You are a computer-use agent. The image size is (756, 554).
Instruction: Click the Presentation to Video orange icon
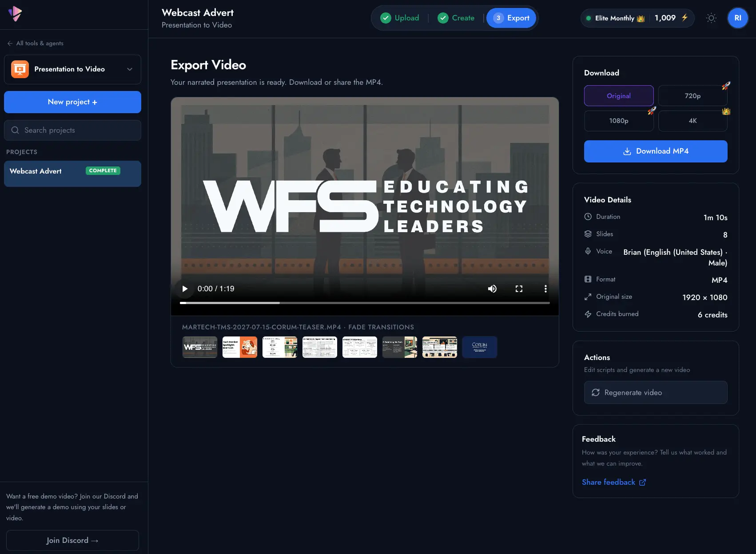(x=20, y=69)
